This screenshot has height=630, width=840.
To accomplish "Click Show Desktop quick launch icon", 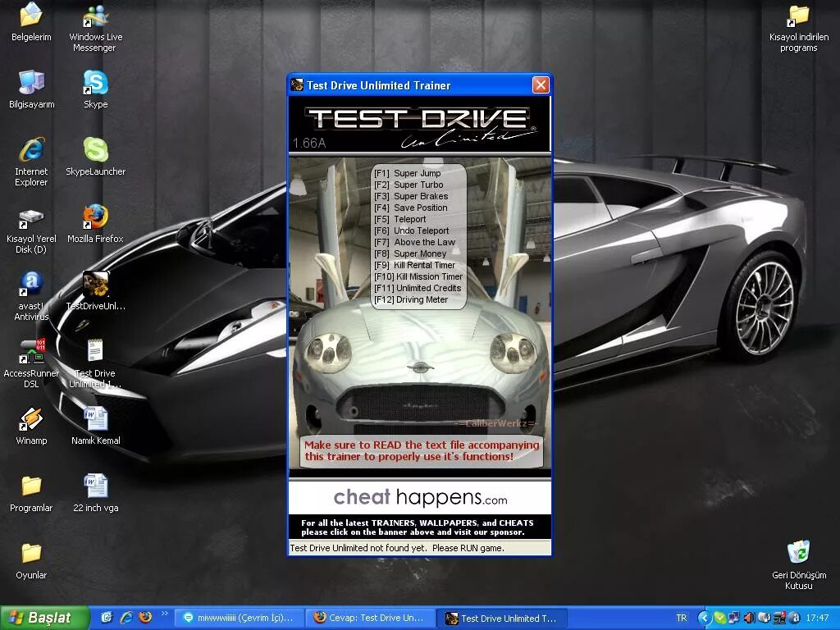I will coord(107,617).
